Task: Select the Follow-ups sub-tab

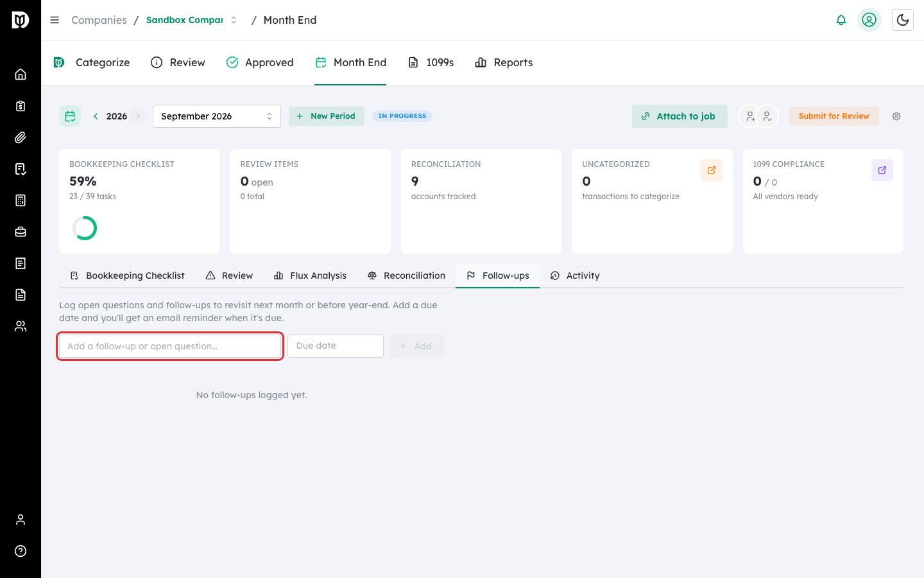Action: pos(498,276)
